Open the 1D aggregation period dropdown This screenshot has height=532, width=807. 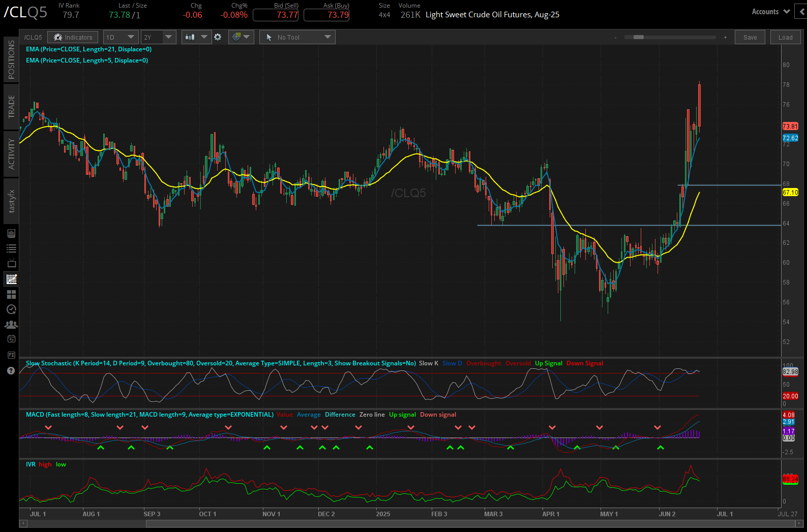click(121, 37)
